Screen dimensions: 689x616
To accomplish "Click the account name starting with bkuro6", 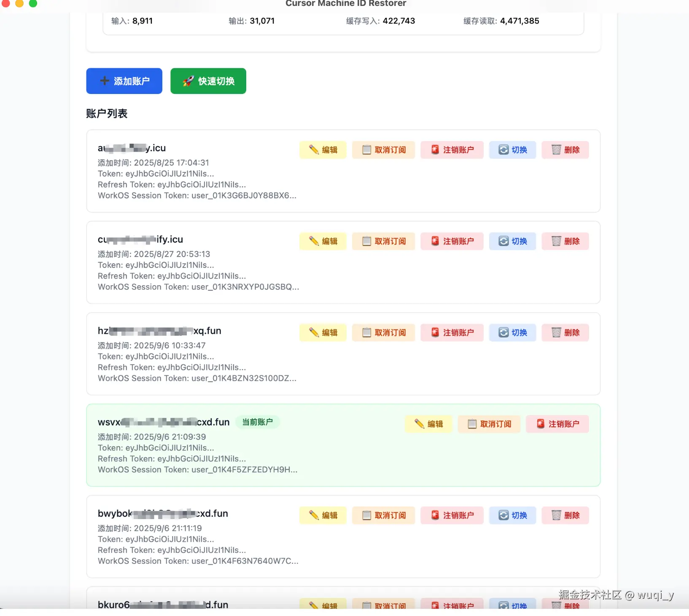I will 163,605.
